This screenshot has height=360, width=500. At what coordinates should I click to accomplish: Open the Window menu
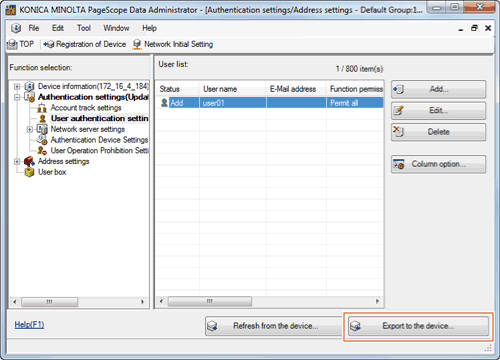tap(116, 28)
